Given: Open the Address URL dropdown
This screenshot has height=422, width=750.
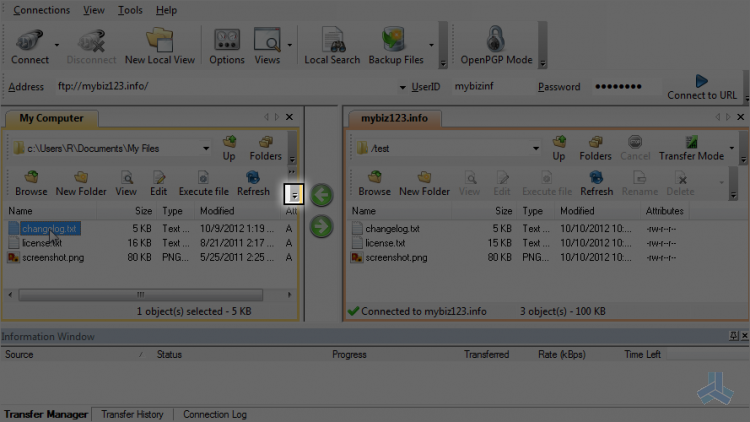Looking at the screenshot, I should pyautogui.click(x=402, y=87).
